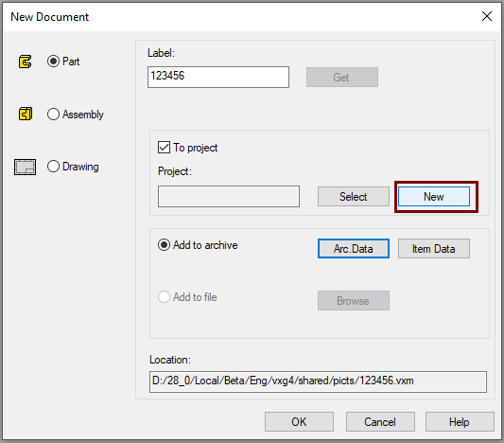Click the yellow Assembly document icon
Viewport: 504px width, 443px height.
click(26, 114)
